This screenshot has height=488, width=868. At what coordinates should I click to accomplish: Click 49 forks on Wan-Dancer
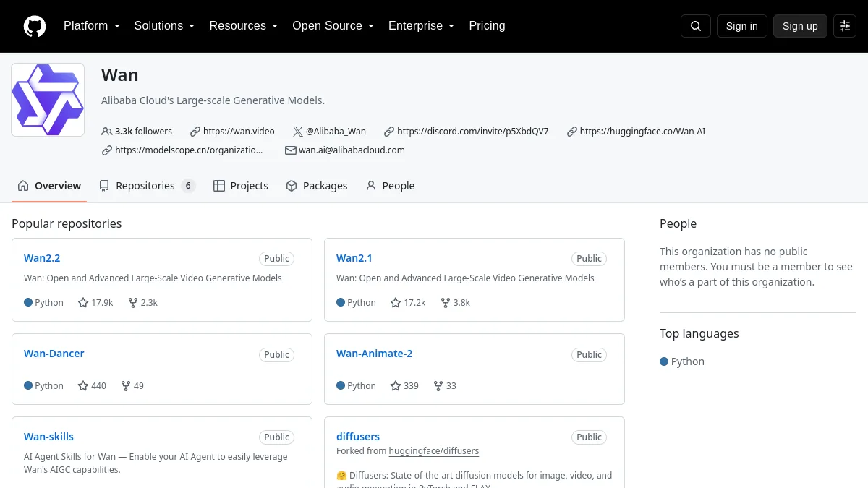tap(132, 386)
